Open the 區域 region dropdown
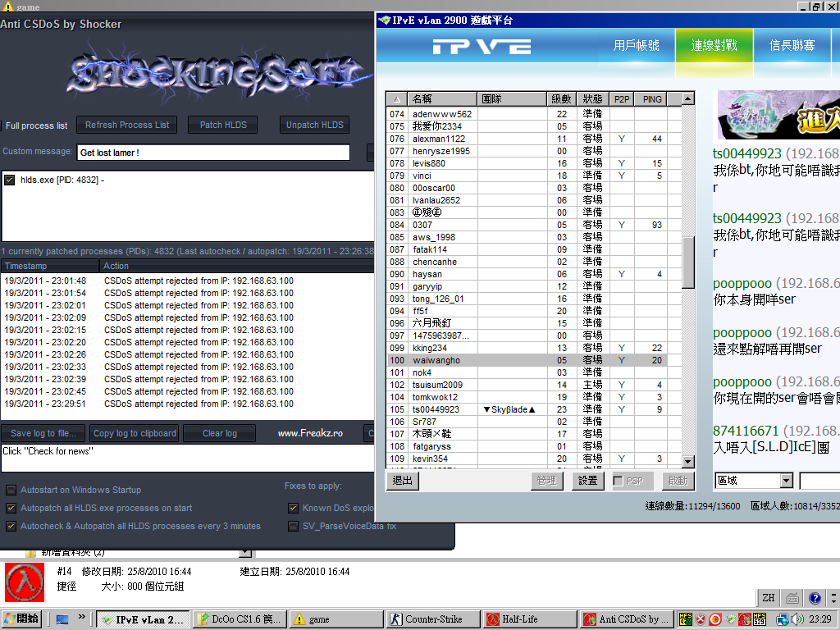 click(x=786, y=481)
